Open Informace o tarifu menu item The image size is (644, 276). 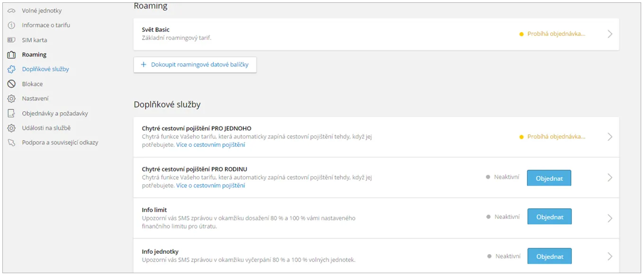(46, 25)
